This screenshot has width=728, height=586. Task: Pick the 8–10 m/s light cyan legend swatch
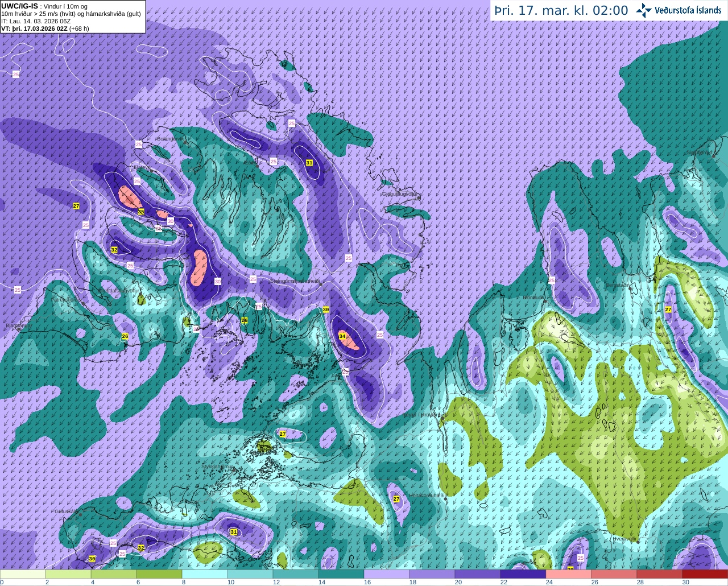tap(205, 573)
